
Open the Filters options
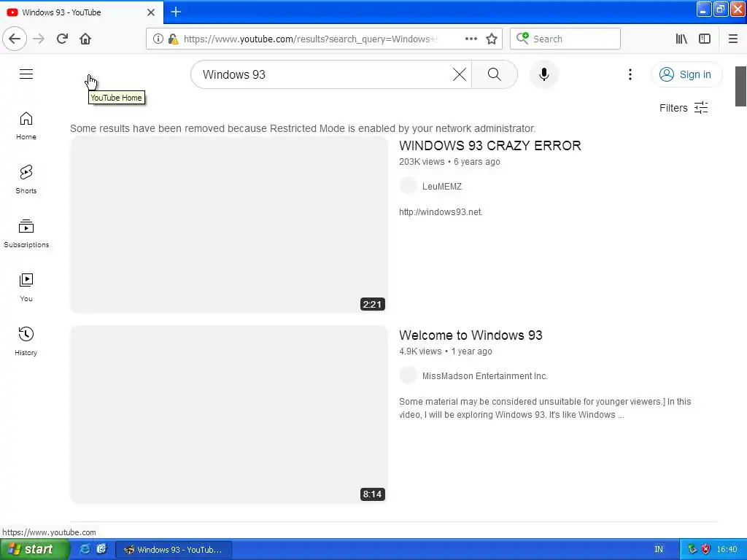[x=684, y=108]
